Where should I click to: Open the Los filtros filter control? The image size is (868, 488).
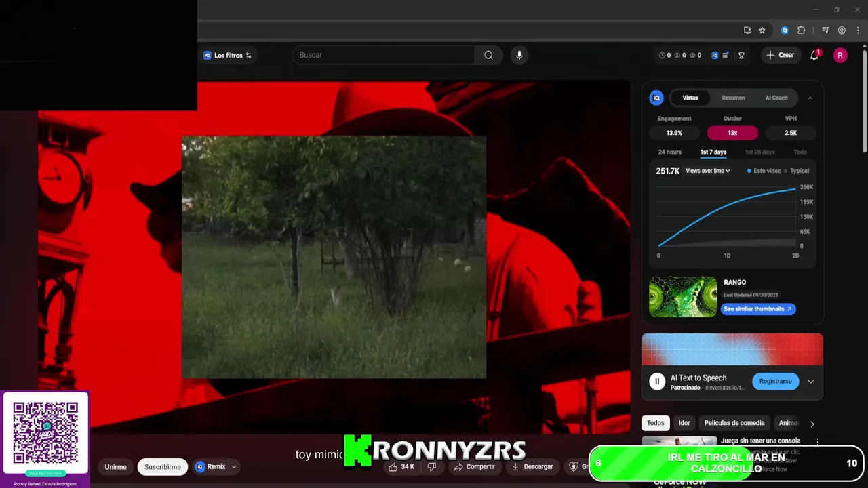(x=228, y=55)
